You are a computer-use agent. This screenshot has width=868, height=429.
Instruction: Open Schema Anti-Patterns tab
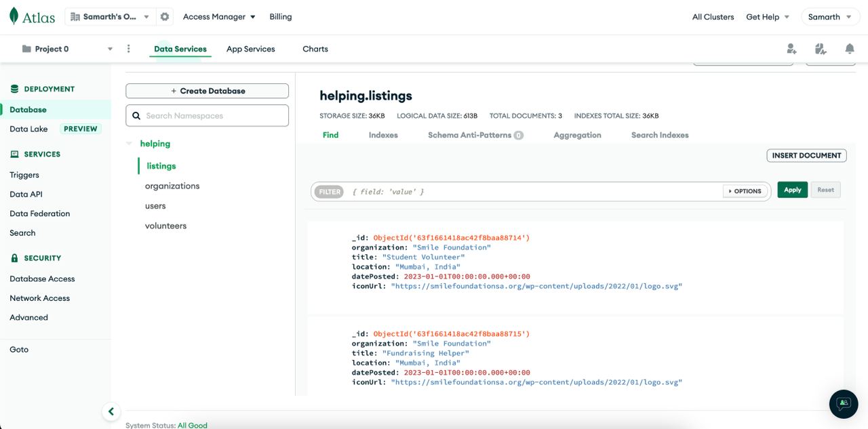pos(475,135)
